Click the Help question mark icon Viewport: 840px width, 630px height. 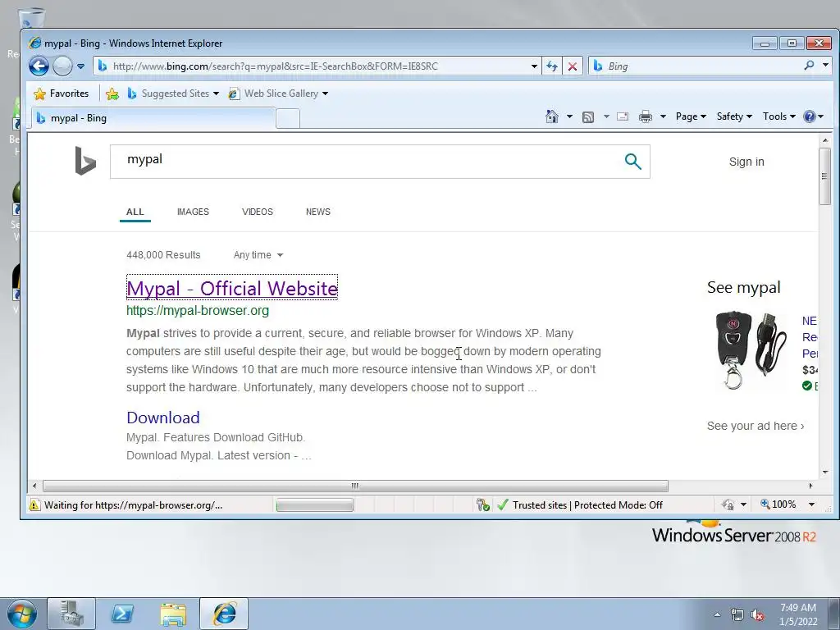pos(809,116)
